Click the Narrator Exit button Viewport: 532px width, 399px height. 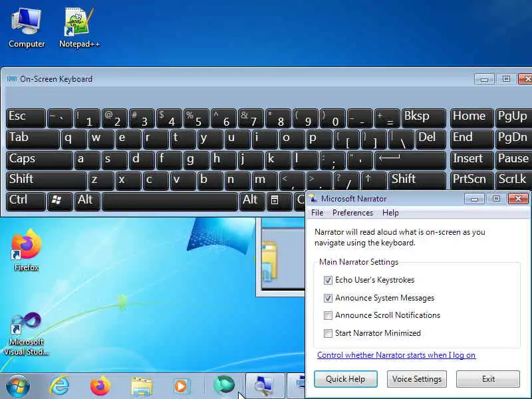(x=488, y=379)
